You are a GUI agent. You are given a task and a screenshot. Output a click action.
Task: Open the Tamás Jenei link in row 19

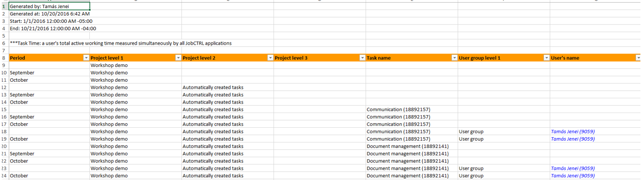(x=572, y=139)
